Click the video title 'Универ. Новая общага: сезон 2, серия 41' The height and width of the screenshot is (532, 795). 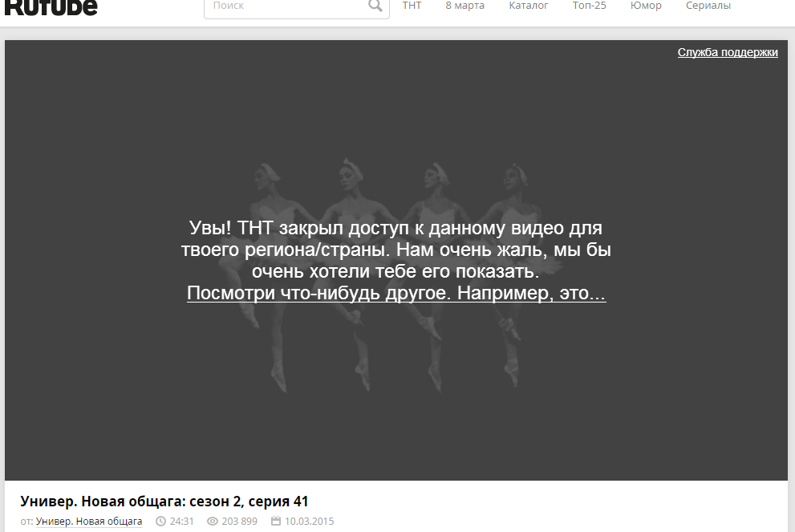click(164, 501)
